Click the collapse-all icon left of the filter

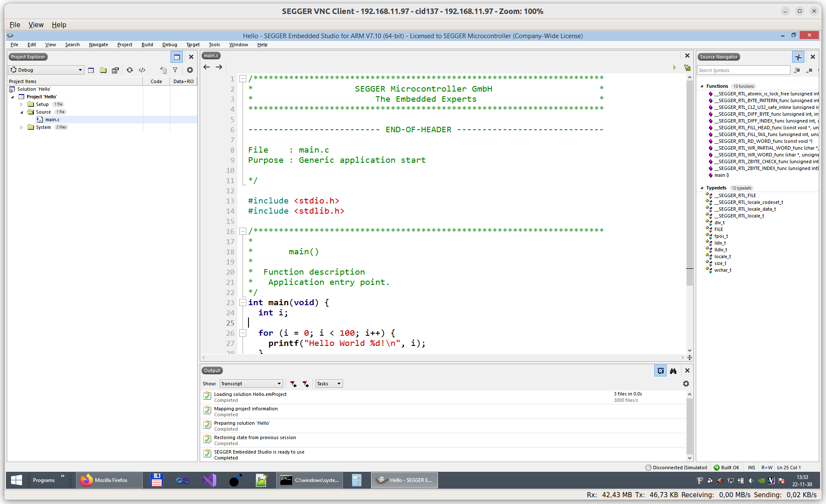[163, 70]
